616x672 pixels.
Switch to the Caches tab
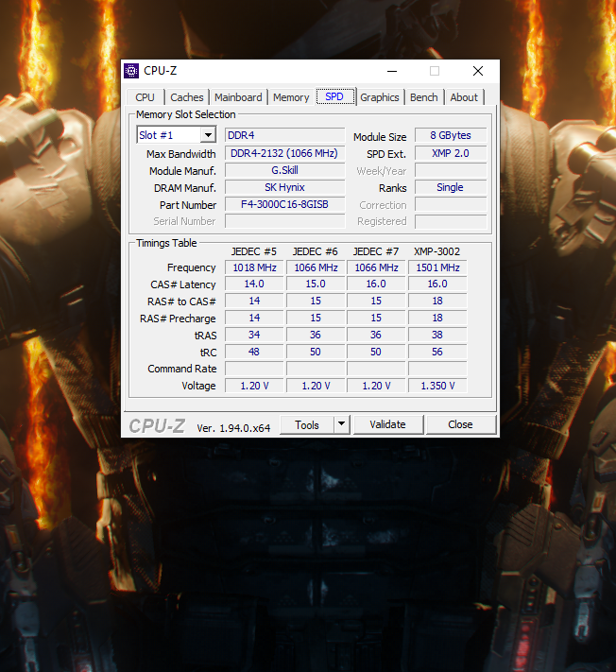(x=187, y=97)
